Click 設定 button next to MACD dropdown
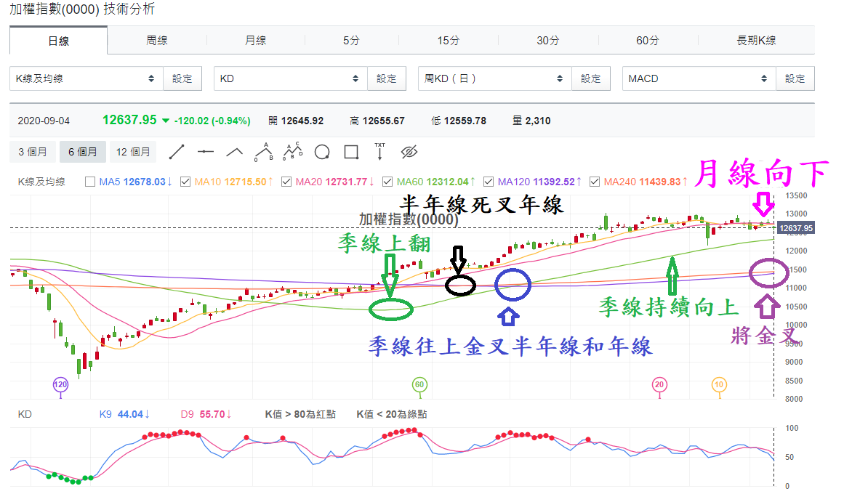This screenshot has width=868, height=494. pyautogui.click(x=795, y=78)
